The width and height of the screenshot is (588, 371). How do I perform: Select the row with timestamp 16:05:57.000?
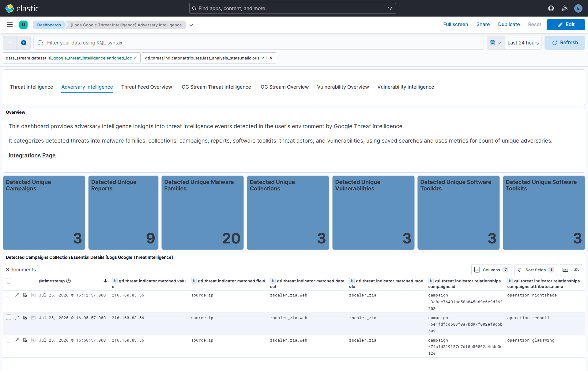[x=9, y=317]
